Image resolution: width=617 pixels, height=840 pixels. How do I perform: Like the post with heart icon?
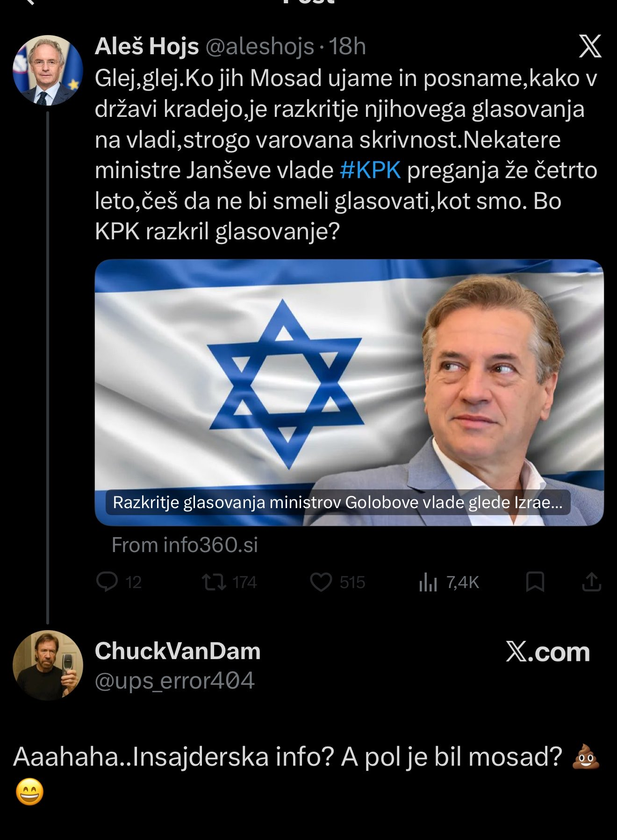[321, 582]
